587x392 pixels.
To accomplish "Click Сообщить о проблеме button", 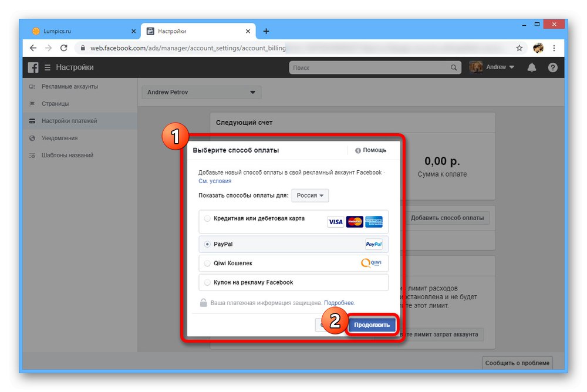I will click(x=517, y=363).
